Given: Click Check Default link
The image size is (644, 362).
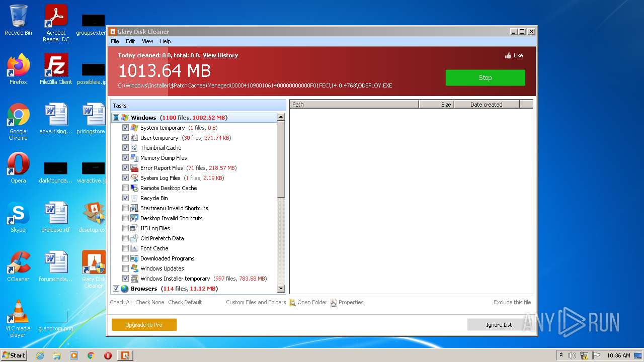Looking at the screenshot, I should [185, 302].
